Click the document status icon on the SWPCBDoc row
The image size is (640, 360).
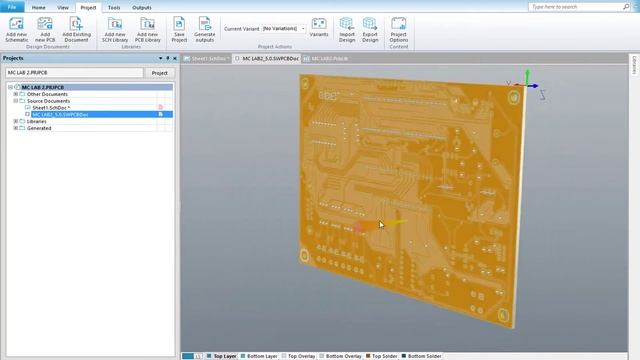(160, 114)
